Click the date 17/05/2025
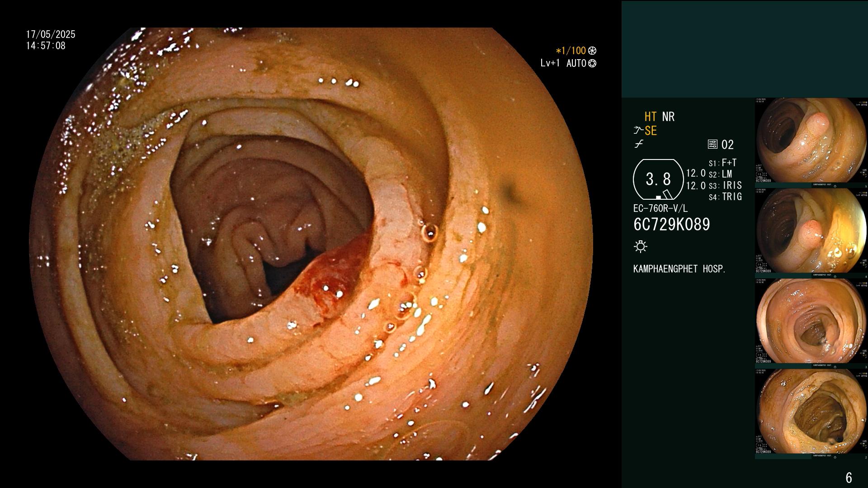The width and height of the screenshot is (868, 488). point(51,34)
